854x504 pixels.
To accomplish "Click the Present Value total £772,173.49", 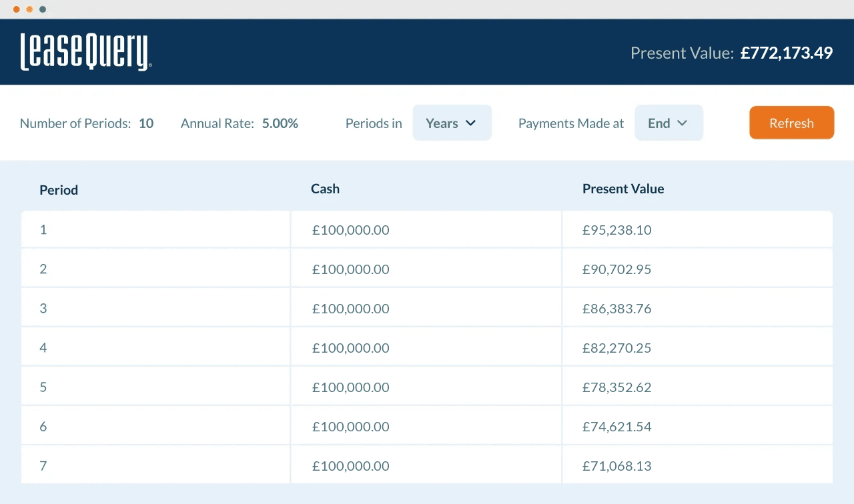I will pos(786,53).
